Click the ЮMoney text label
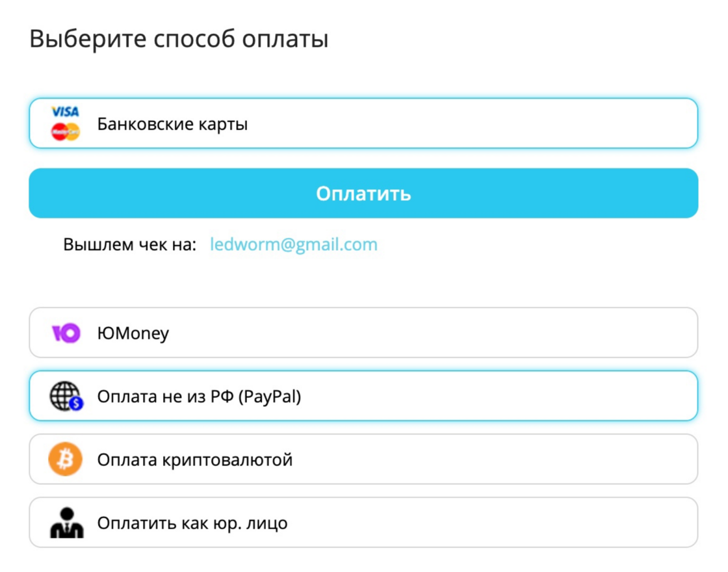Image resolution: width=728 pixels, height=572 pixels. click(133, 333)
